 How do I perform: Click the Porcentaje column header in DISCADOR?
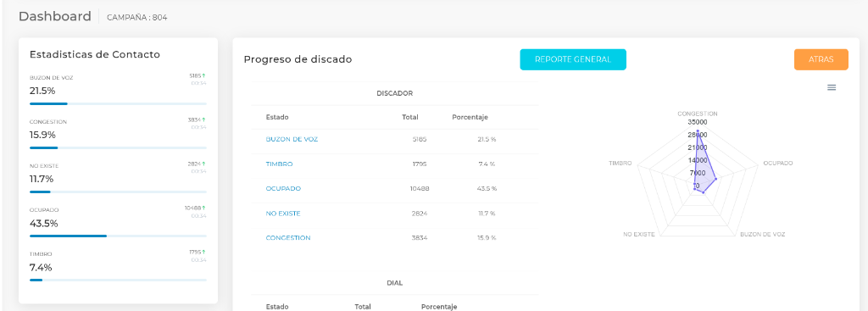[x=470, y=117]
